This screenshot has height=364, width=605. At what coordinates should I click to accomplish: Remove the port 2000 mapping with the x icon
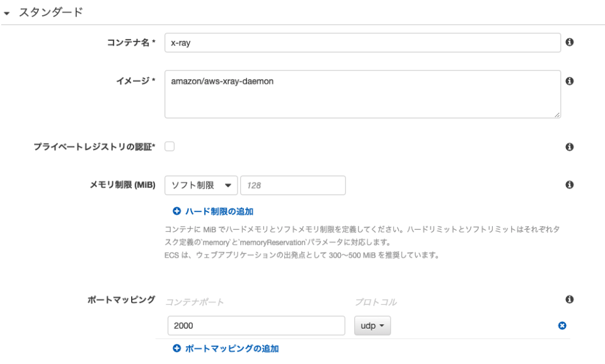563,326
